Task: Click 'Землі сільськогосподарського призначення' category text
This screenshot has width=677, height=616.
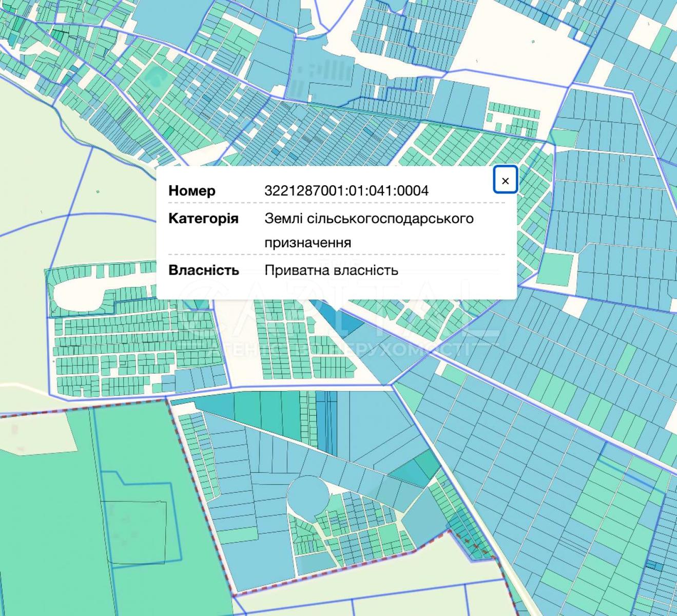Action: (x=369, y=230)
